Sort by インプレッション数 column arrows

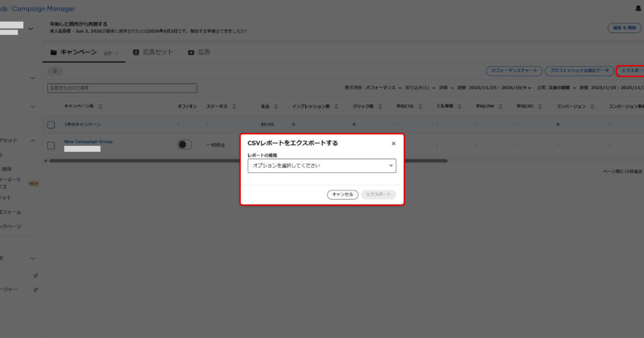336,106
